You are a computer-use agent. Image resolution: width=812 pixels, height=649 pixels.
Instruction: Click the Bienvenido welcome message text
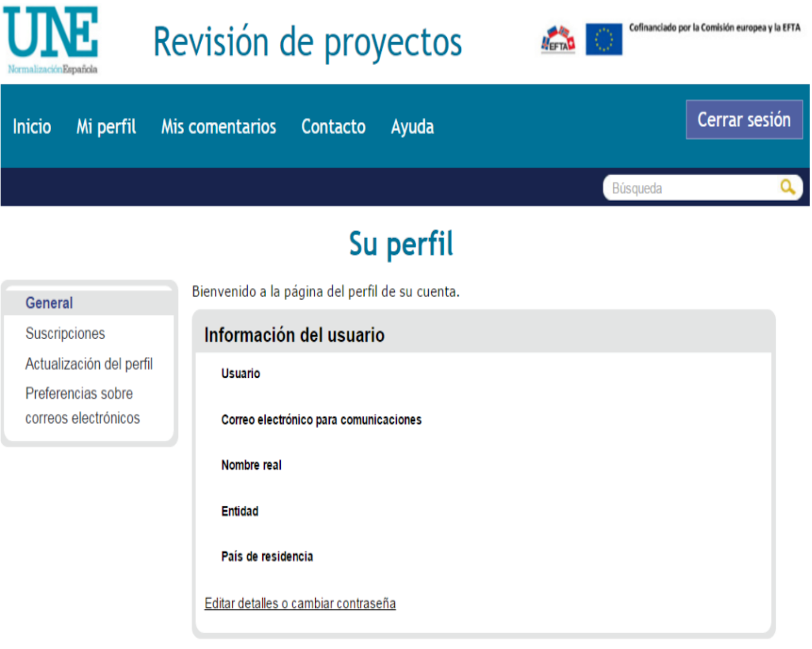click(326, 291)
